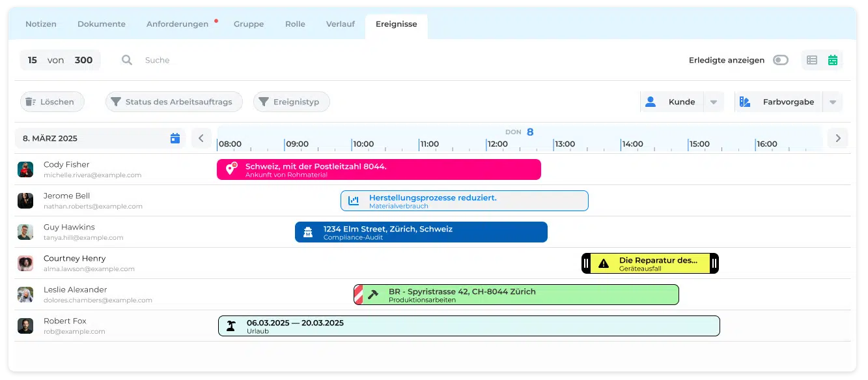Click into the Suche search field
The image size is (868, 380).
click(158, 60)
